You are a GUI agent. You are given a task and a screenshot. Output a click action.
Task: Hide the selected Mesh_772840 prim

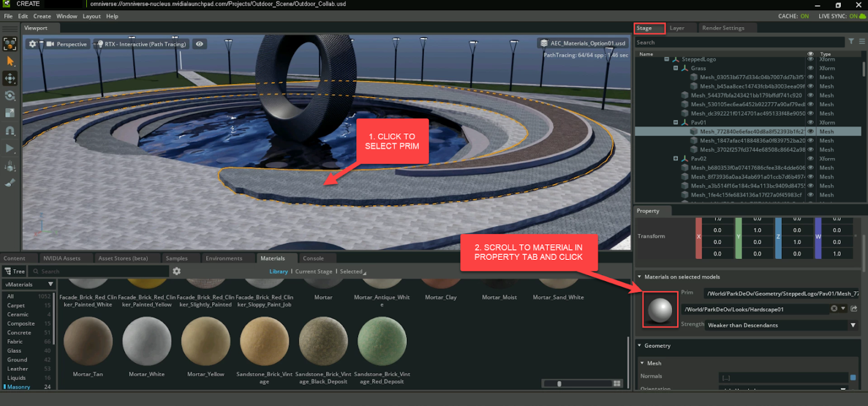click(x=810, y=132)
